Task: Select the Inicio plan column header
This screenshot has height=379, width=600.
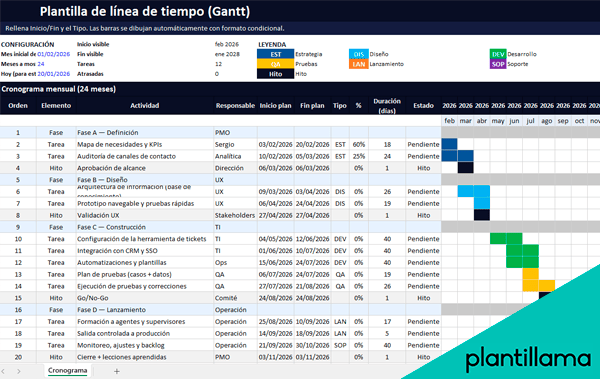Action: (x=276, y=106)
